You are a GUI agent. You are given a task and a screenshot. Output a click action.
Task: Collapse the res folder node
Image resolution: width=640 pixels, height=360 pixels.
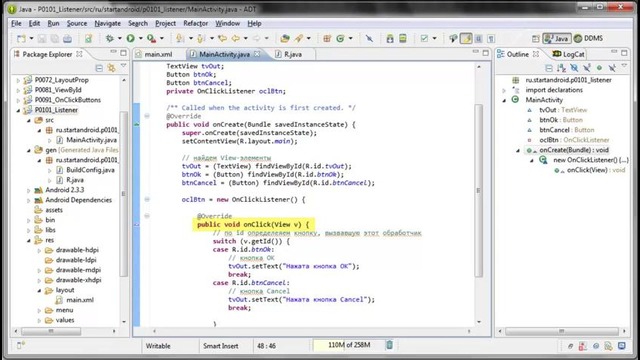[x=29, y=240]
